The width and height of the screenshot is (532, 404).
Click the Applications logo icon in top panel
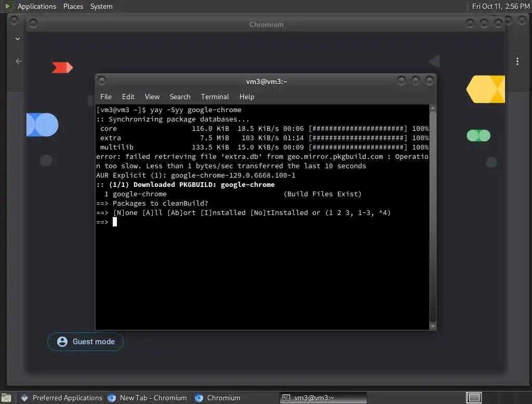9,6
